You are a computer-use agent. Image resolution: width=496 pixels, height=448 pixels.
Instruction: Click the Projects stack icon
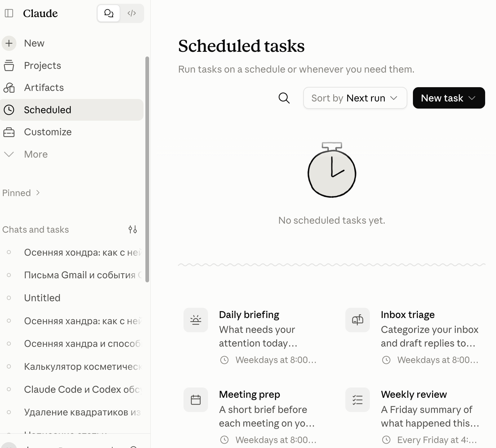tap(9, 65)
